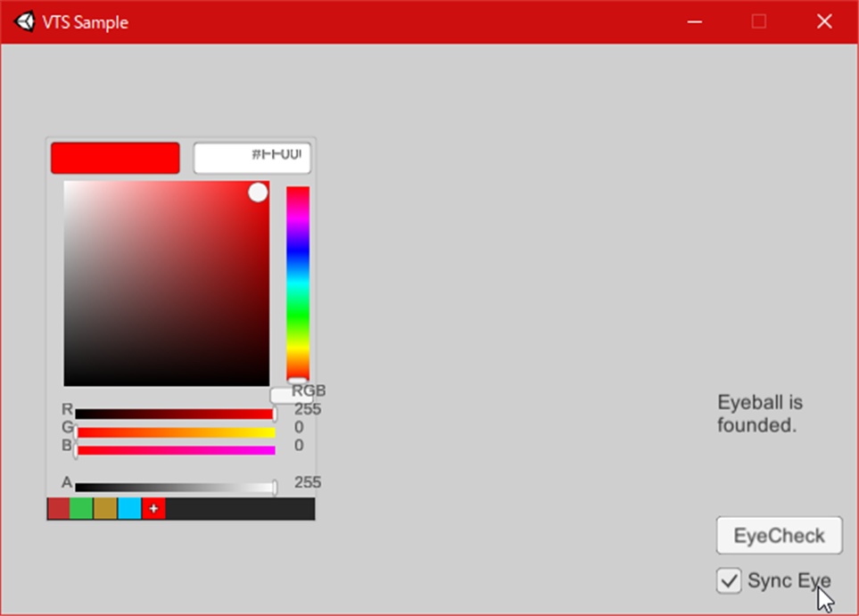Close the VTS Sample window
Viewport: 859px width, 616px height.
tap(824, 22)
